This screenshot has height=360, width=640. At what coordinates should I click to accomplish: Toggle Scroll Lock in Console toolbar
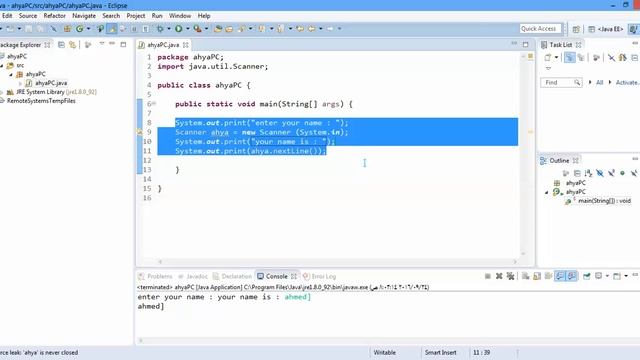[x=537, y=276]
